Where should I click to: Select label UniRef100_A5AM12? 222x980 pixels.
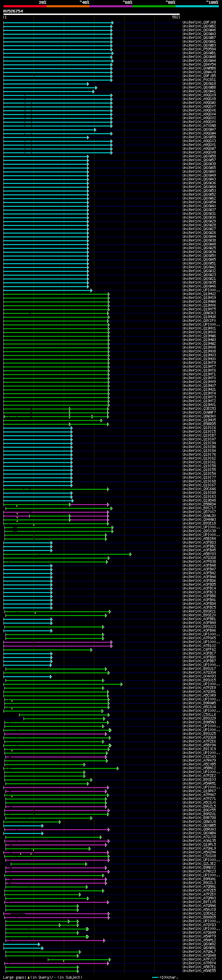pyautogui.click(x=199, y=940)
